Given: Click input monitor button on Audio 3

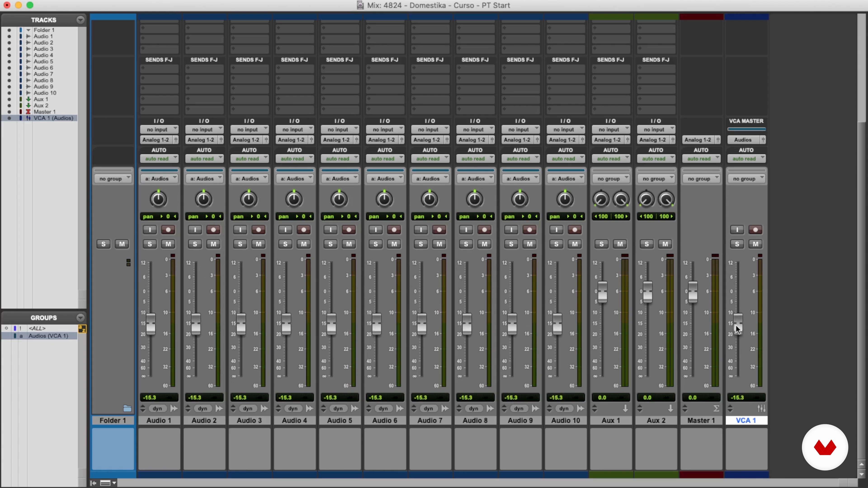Looking at the screenshot, I should pos(240,230).
